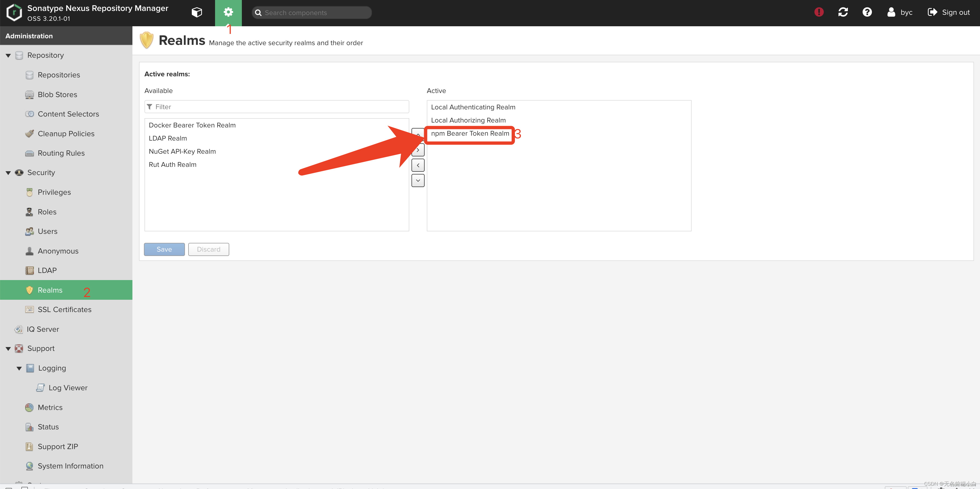980x489 pixels.
Task: Open the help question mark icon
Action: pyautogui.click(x=867, y=12)
